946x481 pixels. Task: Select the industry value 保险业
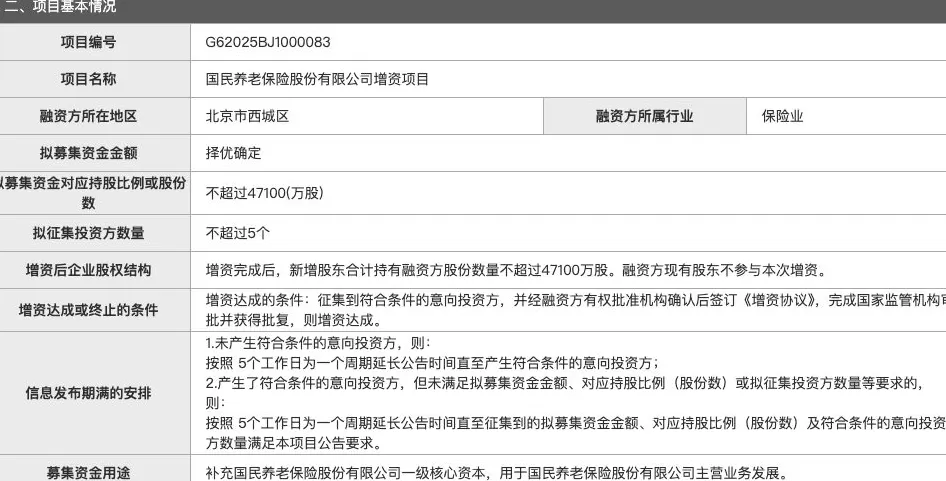(783, 116)
